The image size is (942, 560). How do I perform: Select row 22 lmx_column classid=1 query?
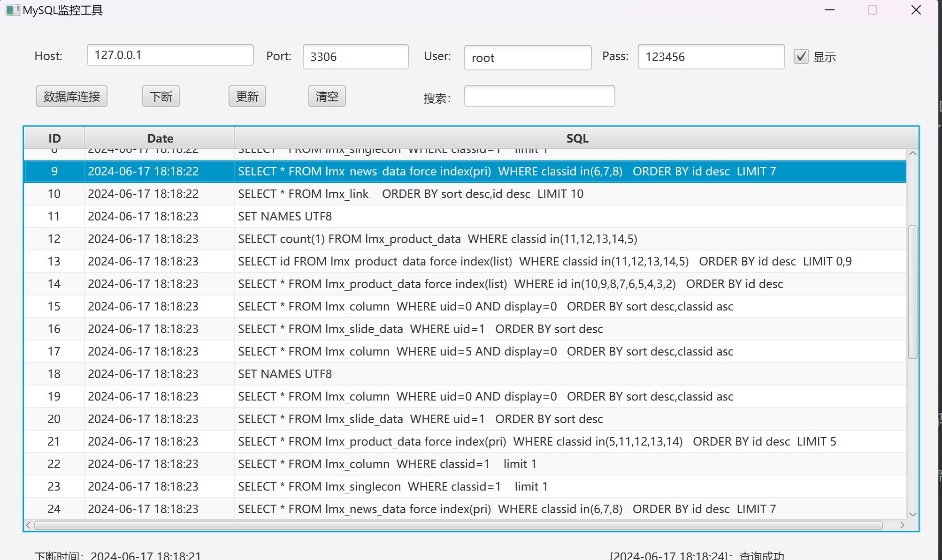465,464
